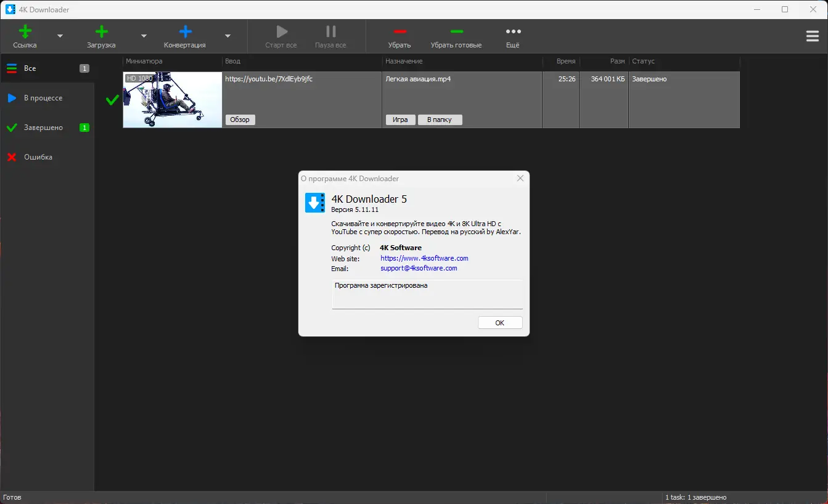Select the Ошибка filter
828x504 pixels.
click(47, 157)
